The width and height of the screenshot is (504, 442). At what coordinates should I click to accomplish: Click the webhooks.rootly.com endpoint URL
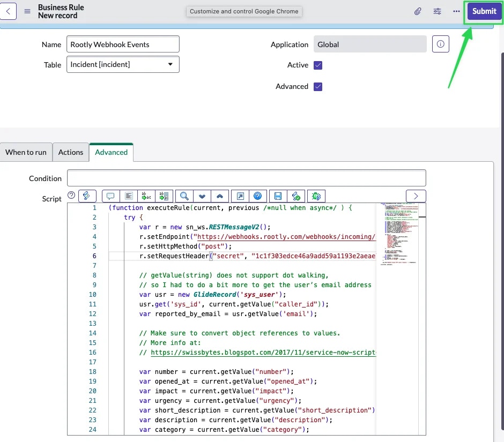pos(286,237)
